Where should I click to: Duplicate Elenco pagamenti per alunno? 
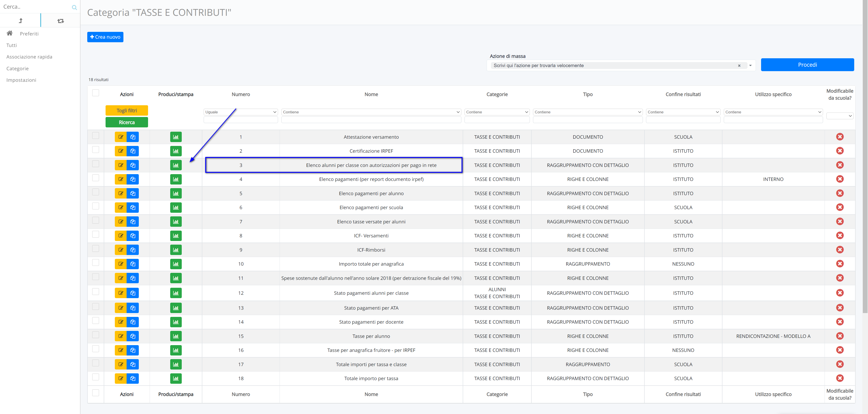[133, 194]
